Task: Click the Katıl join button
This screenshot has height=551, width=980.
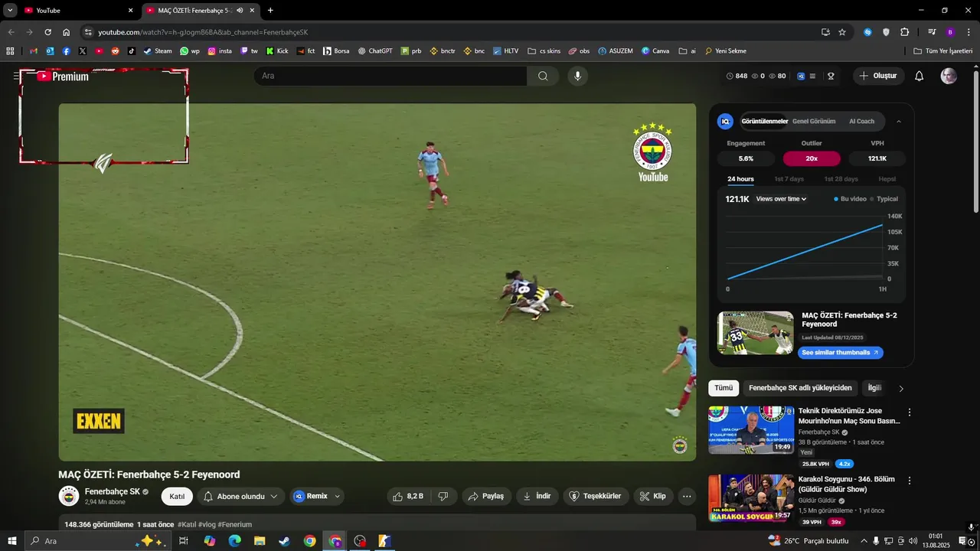Action: pos(177,496)
